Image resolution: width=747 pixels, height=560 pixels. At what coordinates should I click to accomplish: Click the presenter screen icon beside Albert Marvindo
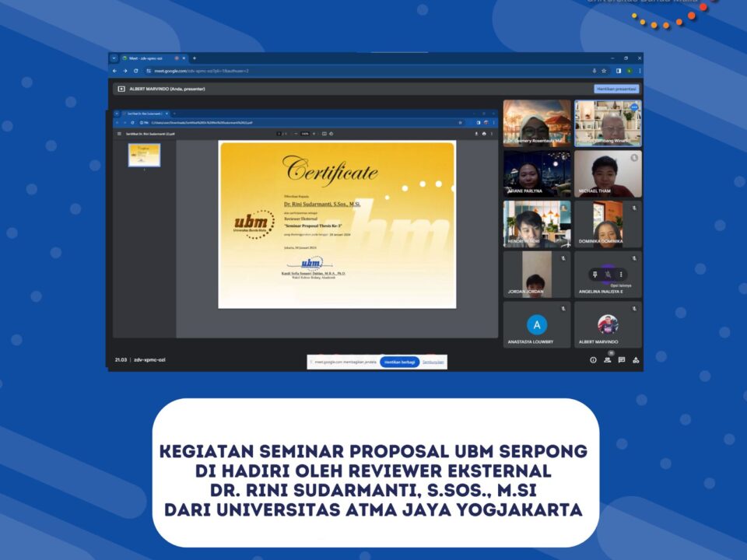click(x=121, y=89)
